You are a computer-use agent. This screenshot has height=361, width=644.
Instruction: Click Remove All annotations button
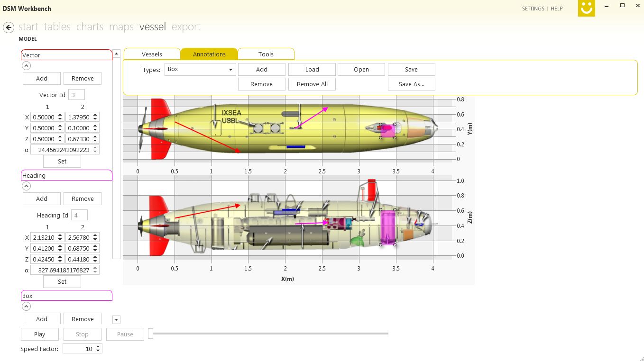(312, 84)
